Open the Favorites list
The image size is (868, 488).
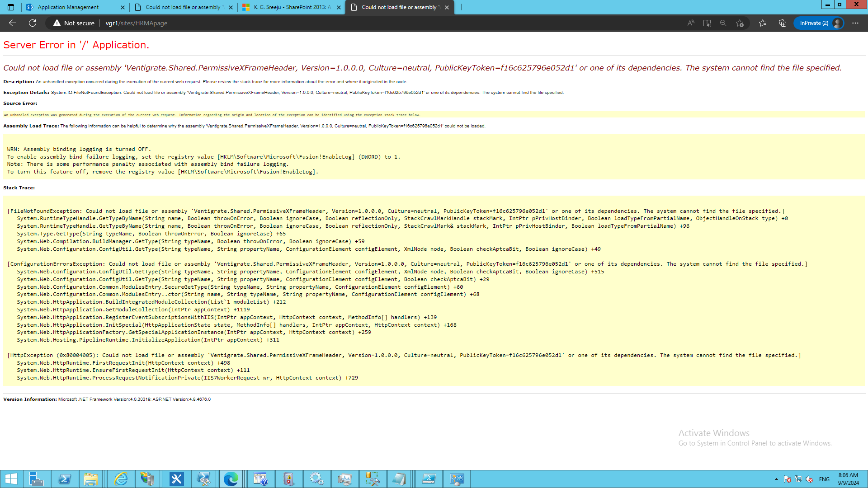pyautogui.click(x=763, y=23)
